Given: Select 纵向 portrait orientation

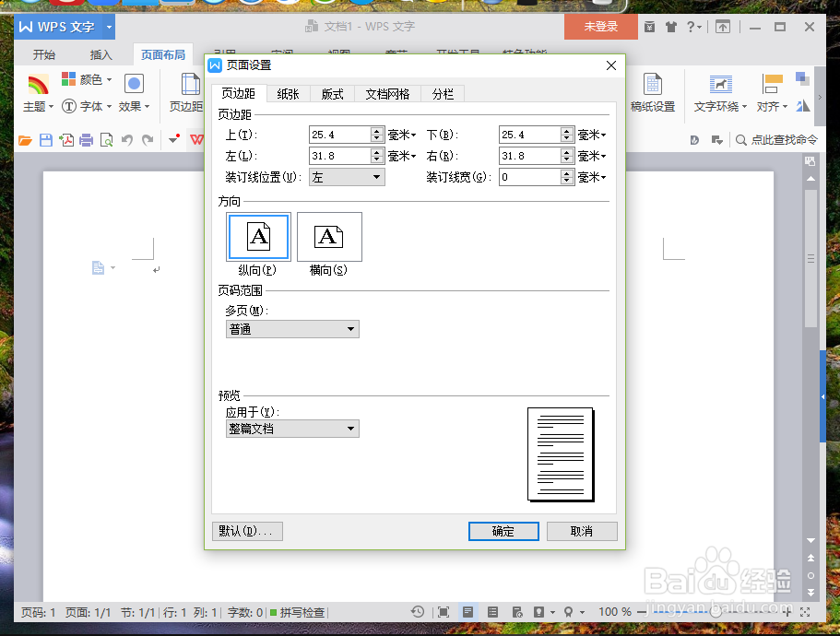Looking at the screenshot, I should tap(258, 237).
